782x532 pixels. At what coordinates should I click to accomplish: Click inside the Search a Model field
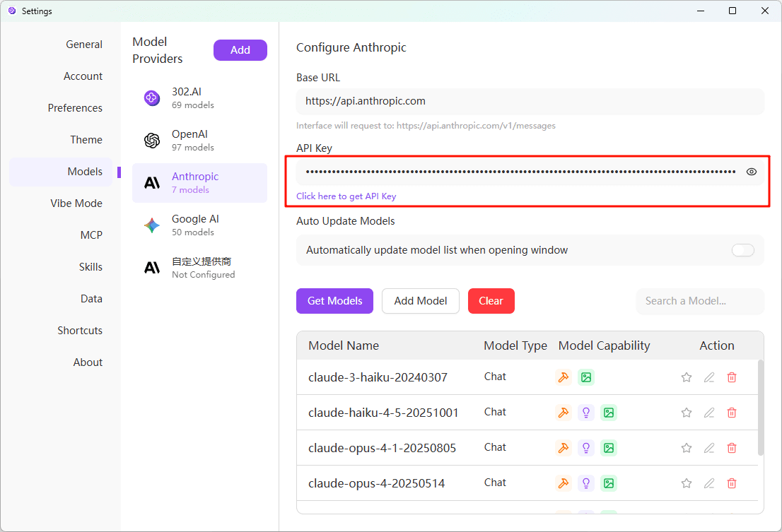coord(699,301)
